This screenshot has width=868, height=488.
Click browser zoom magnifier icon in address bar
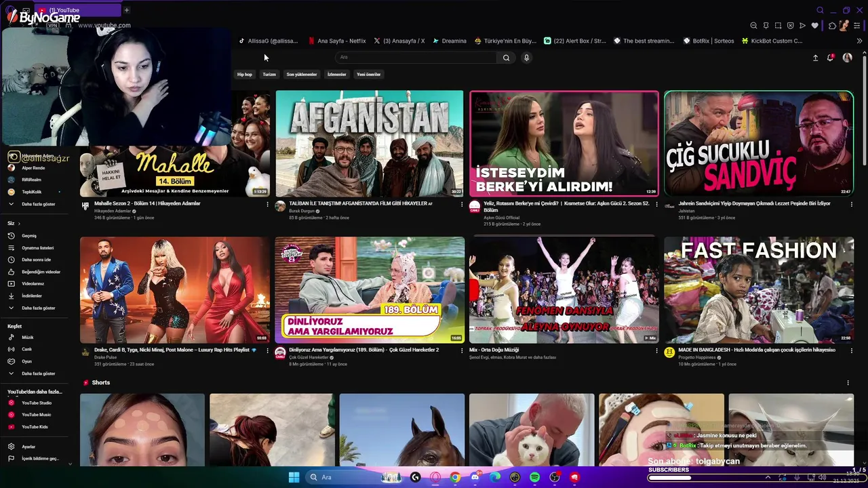pos(753,26)
